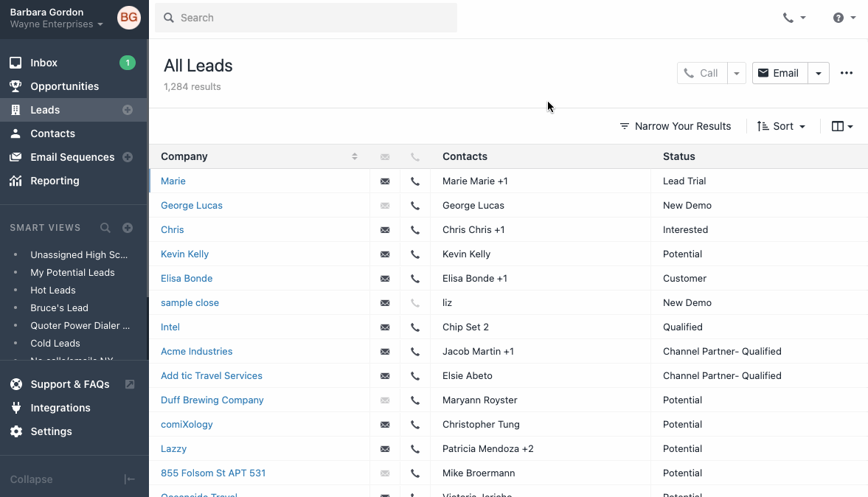This screenshot has height=497, width=868.
Task: Click email icon for Marie row
Action: (x=385, y=181)
